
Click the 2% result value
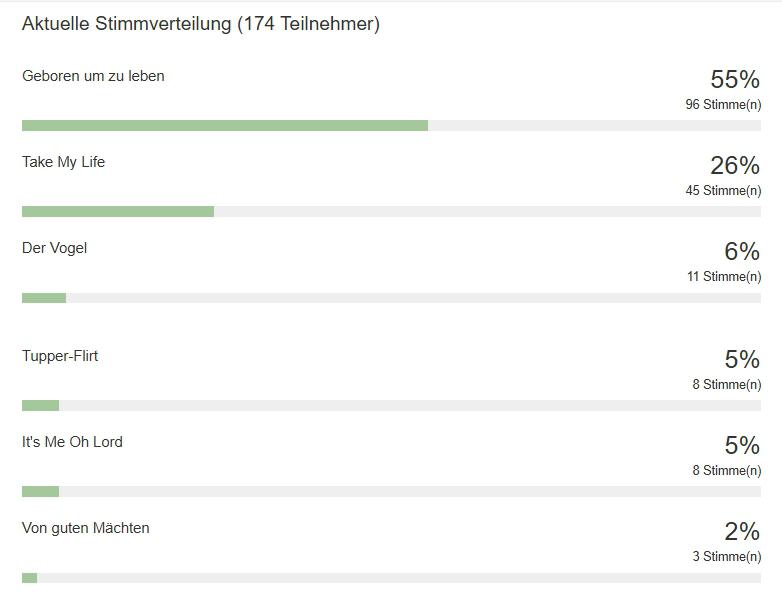pos(742,532)
